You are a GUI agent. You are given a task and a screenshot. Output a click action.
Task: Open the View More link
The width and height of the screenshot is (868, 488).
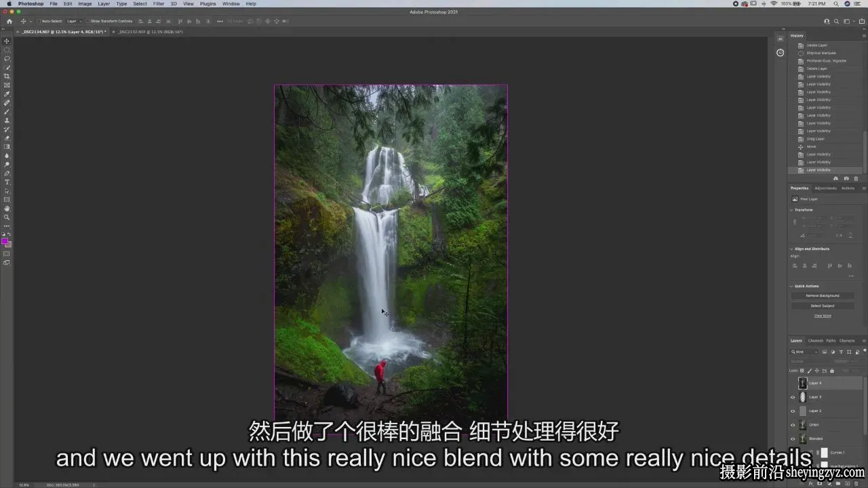pyautogui.click(x=823, y=316)
